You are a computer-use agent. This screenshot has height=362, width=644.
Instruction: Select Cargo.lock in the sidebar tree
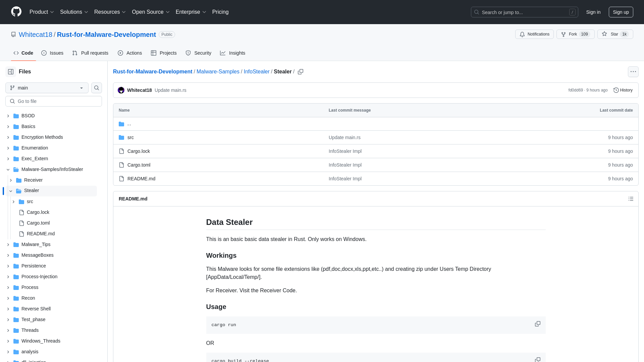38,212
